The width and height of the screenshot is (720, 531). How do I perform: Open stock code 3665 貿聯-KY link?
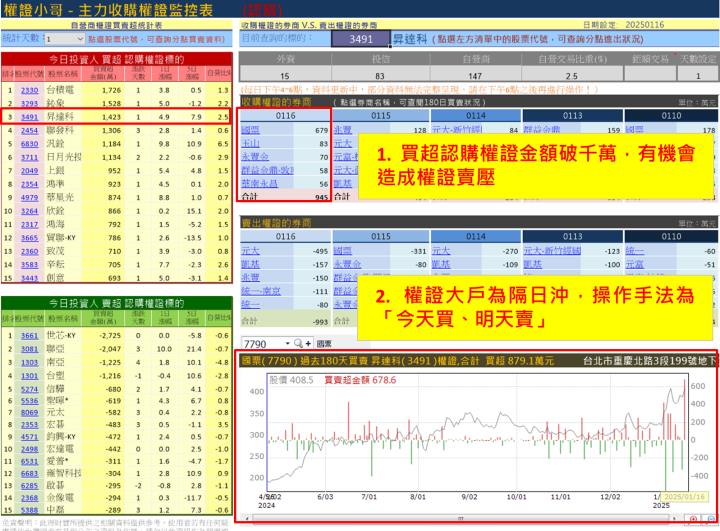click(x=29, y=237)
